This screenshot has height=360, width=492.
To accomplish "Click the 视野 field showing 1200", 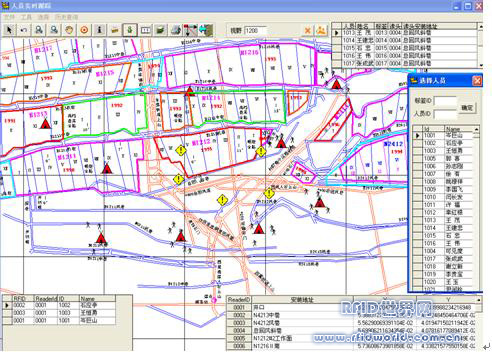I will (x=255, y=30).
